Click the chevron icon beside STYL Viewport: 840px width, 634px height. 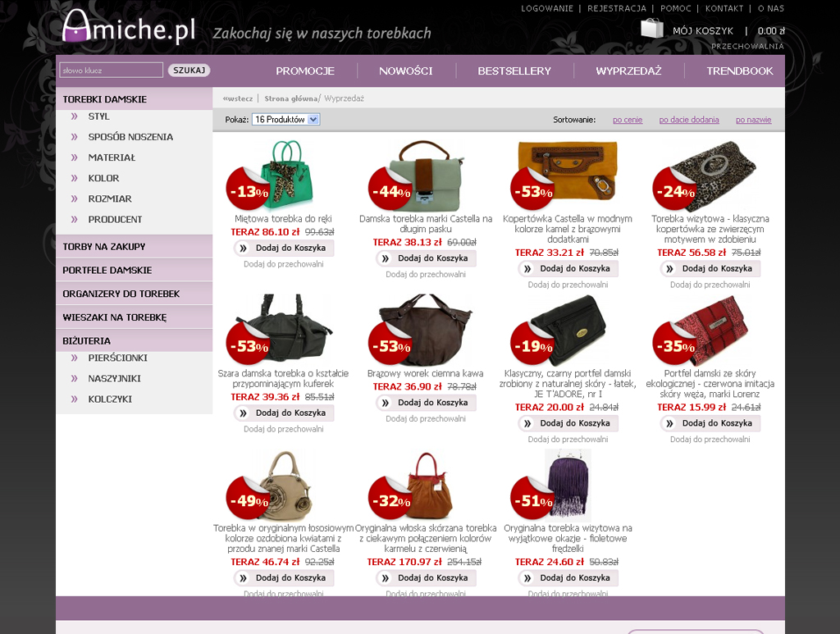click(x=75, y=116)
